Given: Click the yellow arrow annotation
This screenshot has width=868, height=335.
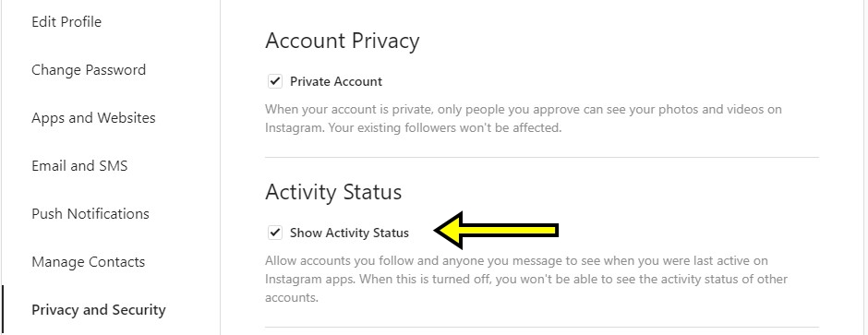Looking at the screenshot, I should click(x=496, y=230).
